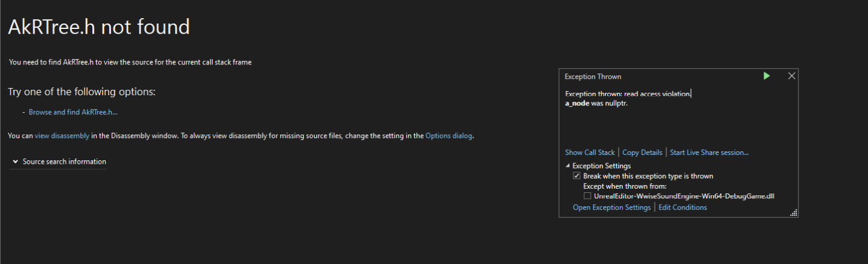Open 'Browse and find AkRTree.h...' link

click(x=73, y=112)
